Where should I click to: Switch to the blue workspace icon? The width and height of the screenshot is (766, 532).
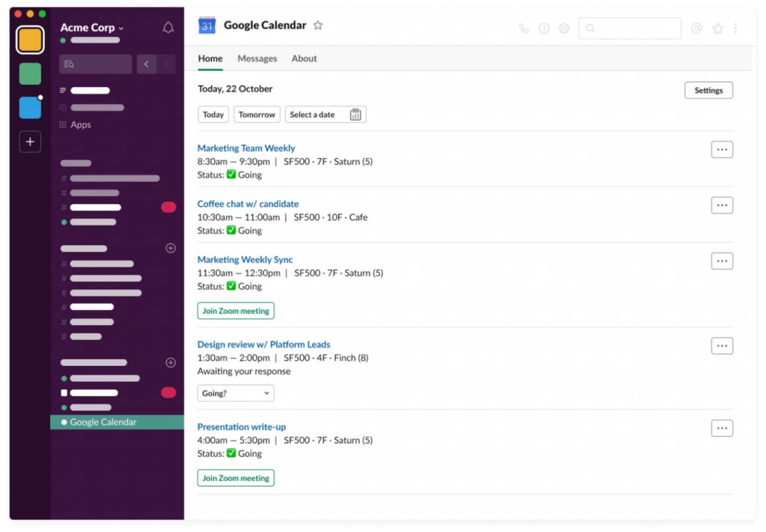click(30, 108)
